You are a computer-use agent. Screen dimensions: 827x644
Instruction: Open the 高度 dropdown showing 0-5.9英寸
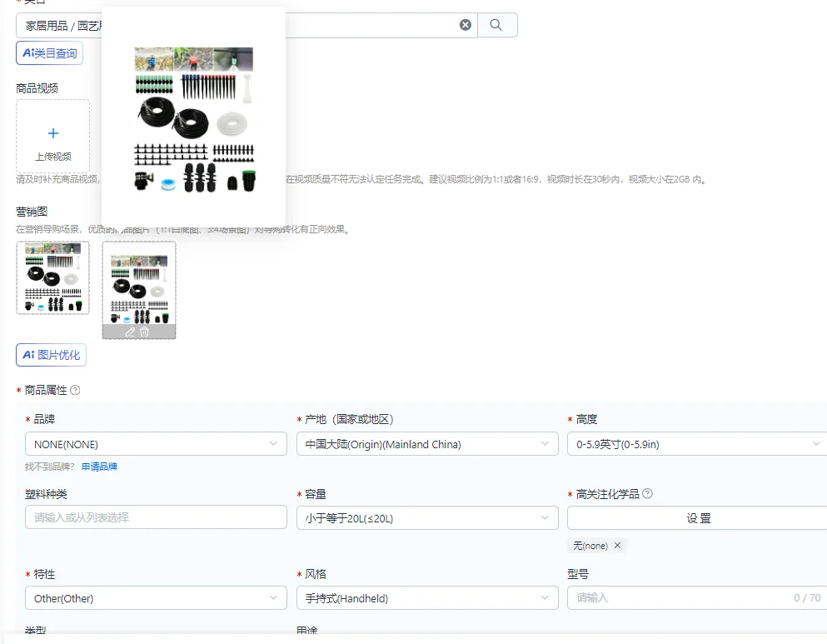pyautogui.click(x=697, y=444)
